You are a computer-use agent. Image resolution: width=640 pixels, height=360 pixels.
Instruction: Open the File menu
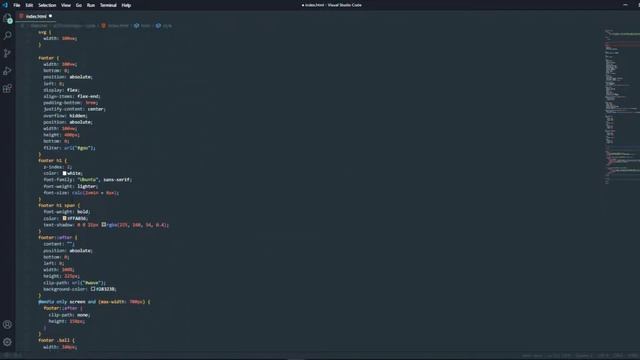(17, 5)
